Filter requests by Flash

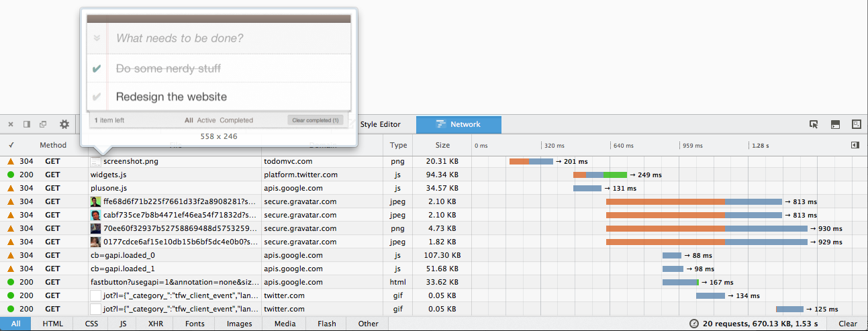(327, 324)
